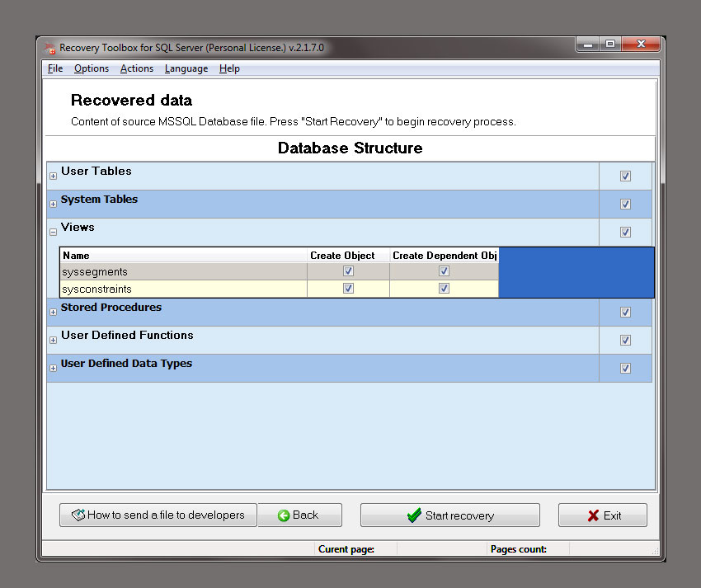Image resolution: width=701 pixels, height=588 pixels.
Task: Click the Exit button
Action: coord(603,515)
